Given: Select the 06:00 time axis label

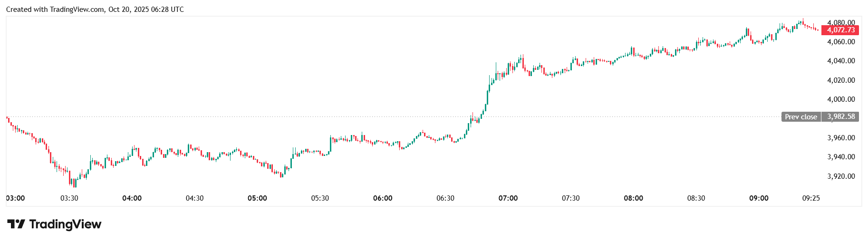Looking at the screenshot, I should 383,198.
